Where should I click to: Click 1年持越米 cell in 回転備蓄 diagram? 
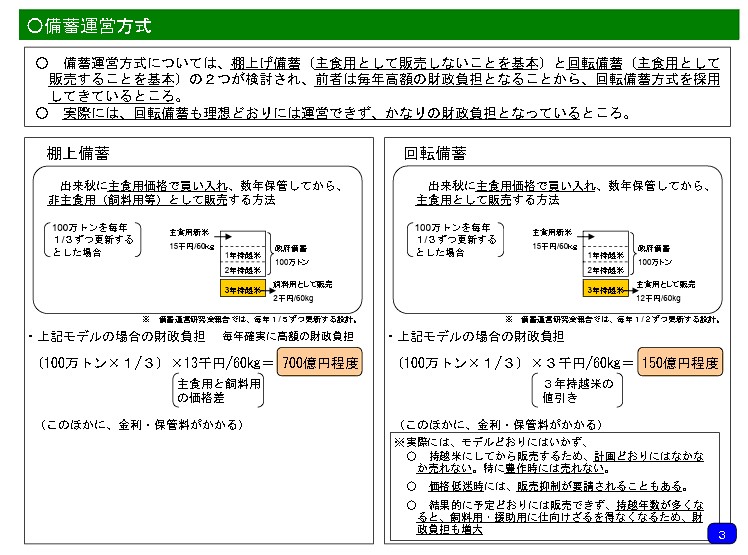point(606,255)
